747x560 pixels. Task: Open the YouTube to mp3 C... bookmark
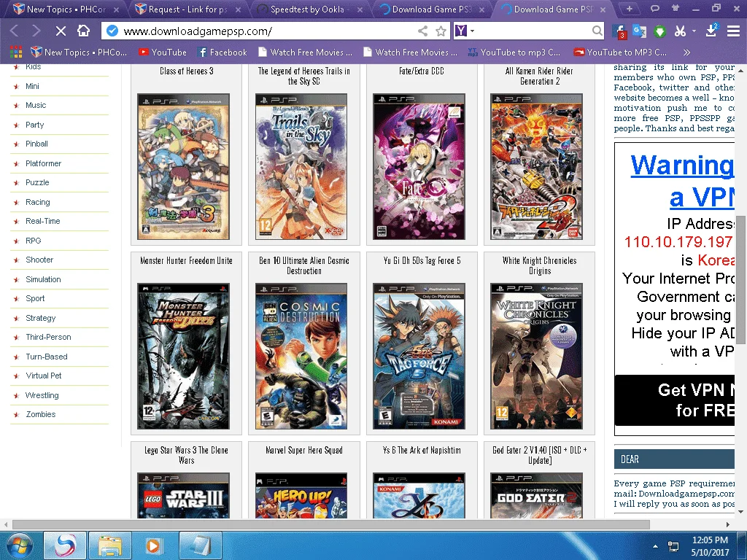pos(514,52)
